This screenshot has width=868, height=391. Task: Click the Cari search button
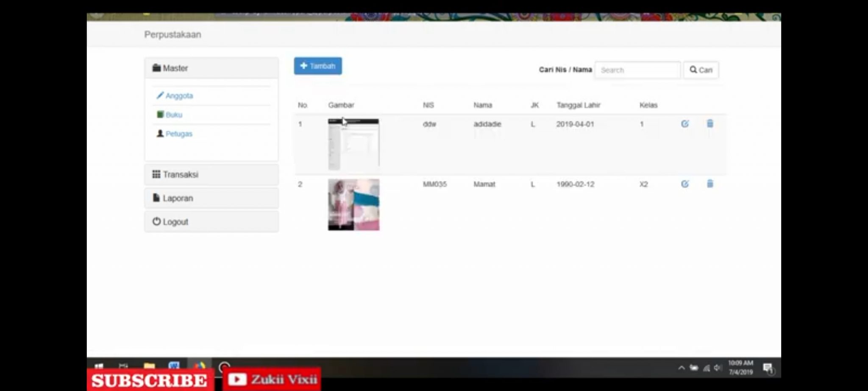pos(701,70)
